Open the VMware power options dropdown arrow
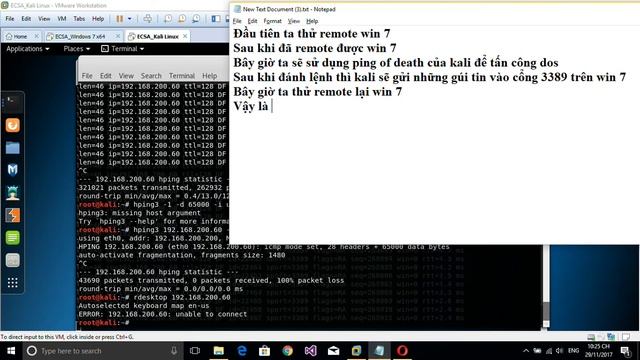This screenshot has width=640, height=360. click(x=129, y=19)
